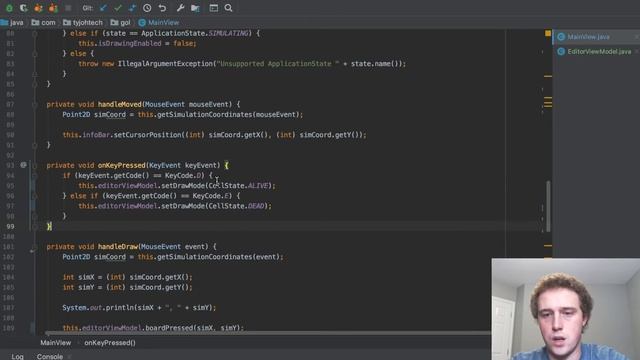Image resolution: width=640 pixels, height=360 pixels.
Task: Click the Rollback undo arrow icon
Action: pos(162,8)
